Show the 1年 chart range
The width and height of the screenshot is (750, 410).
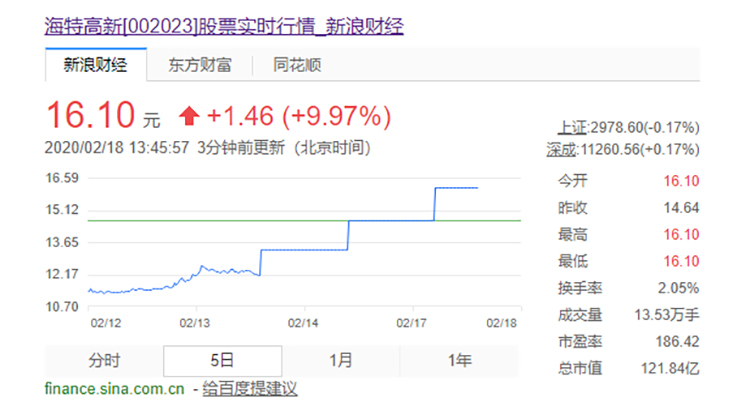[x=459, y=360]
